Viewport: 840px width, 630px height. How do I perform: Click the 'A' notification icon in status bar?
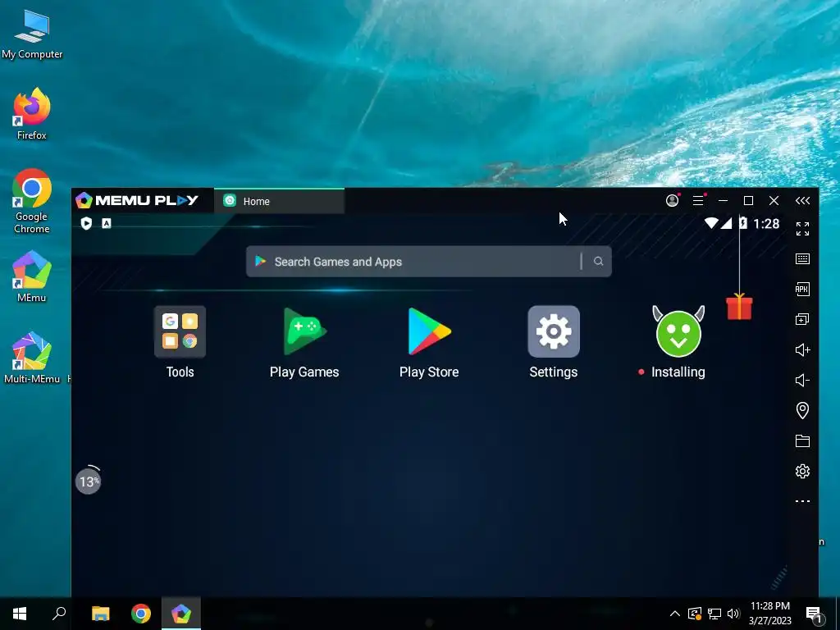[x=107, y=223]
